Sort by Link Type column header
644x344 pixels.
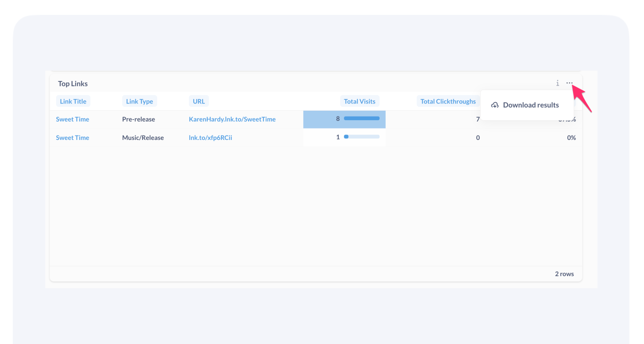tap(139, 101)
